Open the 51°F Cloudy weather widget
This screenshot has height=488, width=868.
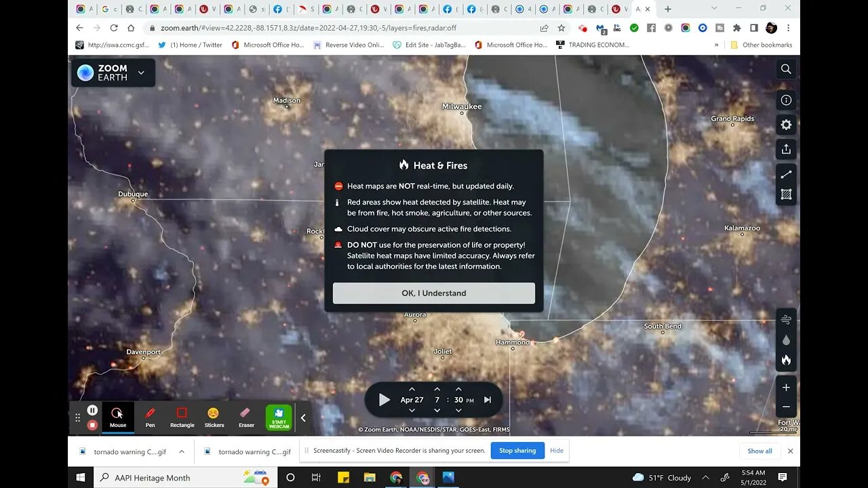(662, 477)
